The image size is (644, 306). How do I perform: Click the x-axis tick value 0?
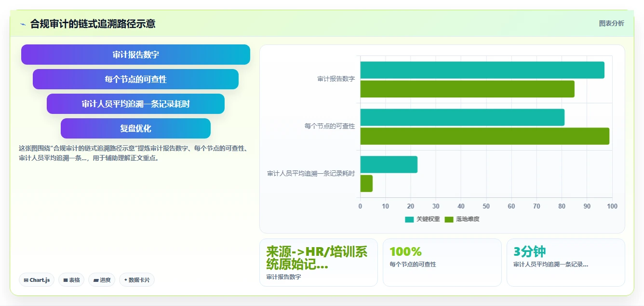coord(360,207)
